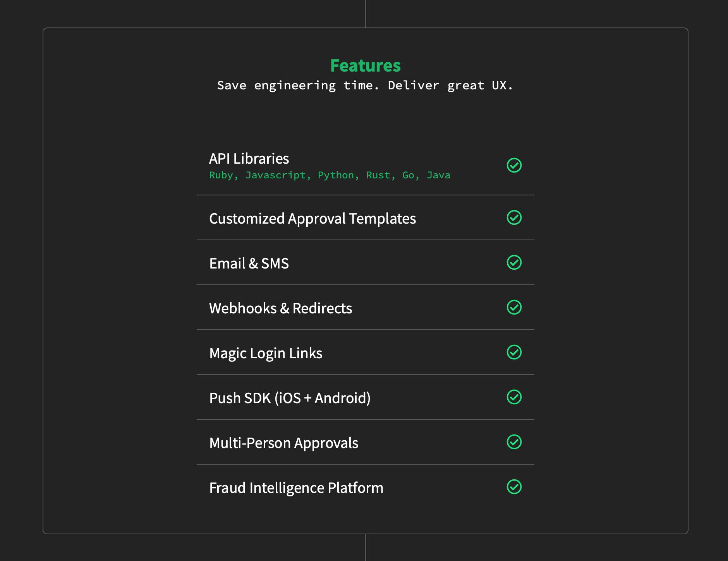Click the Email & SMS checkmark icon
This screenshot has width=728, height=561.
(x=514, y=262)
